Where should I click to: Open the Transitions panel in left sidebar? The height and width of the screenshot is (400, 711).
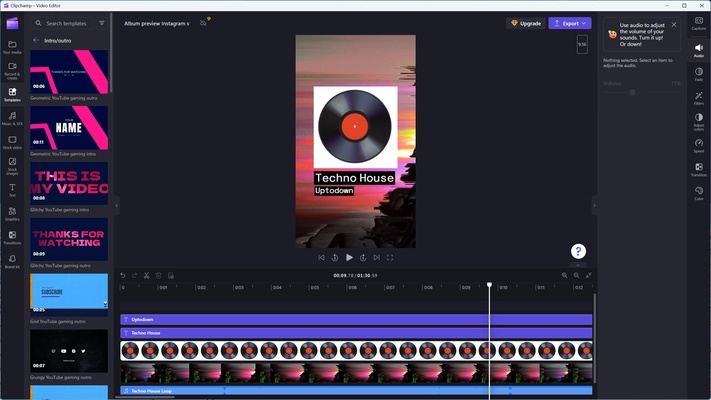(x=12, y=238)
